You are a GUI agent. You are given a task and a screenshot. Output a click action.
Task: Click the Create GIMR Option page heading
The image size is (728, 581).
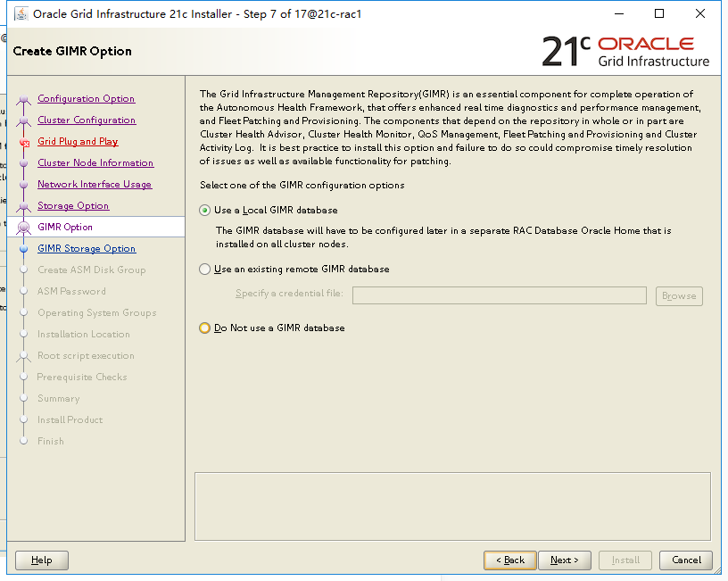(x=72, y=51)
